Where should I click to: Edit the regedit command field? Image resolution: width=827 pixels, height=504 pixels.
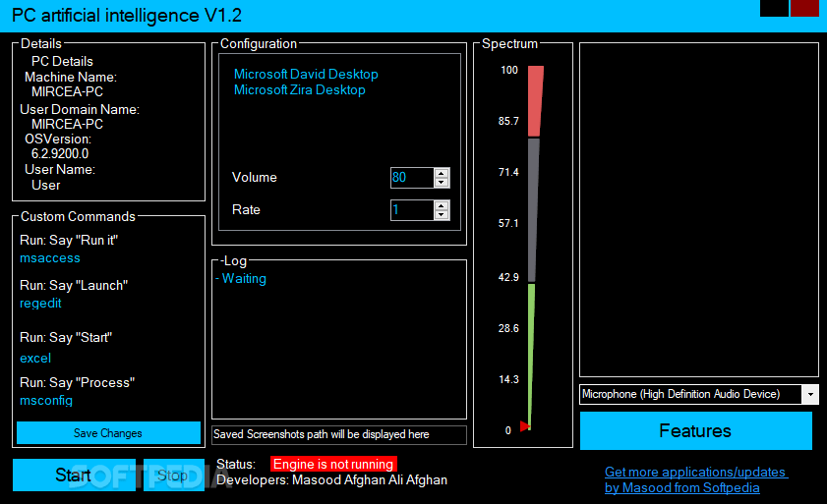click(x=40, y=304)
